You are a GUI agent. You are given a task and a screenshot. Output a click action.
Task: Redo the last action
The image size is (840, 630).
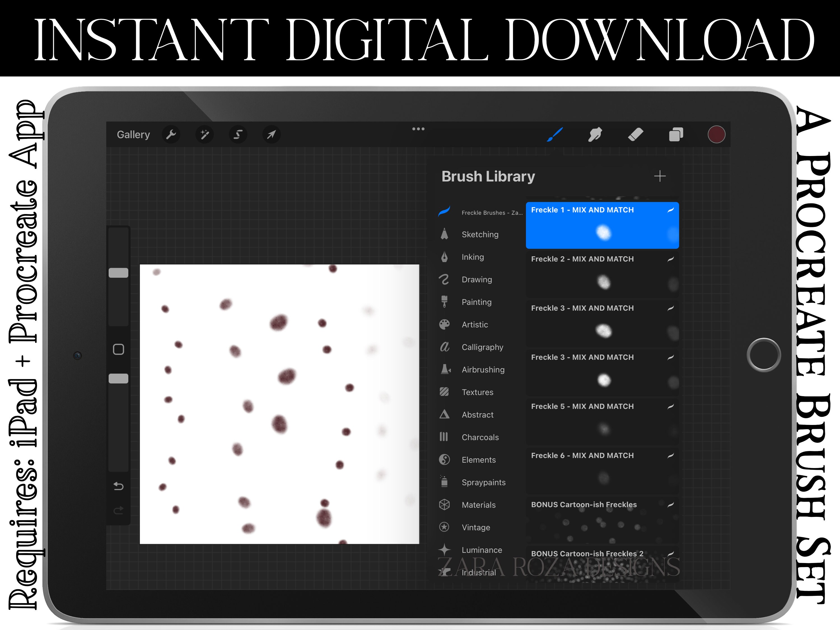coord(118,510)
